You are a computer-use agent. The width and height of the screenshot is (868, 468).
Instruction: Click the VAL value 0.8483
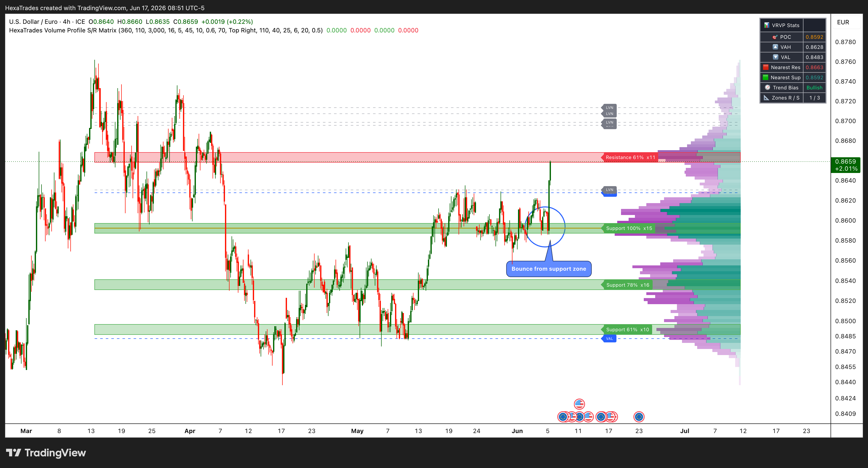pos(814,57)
